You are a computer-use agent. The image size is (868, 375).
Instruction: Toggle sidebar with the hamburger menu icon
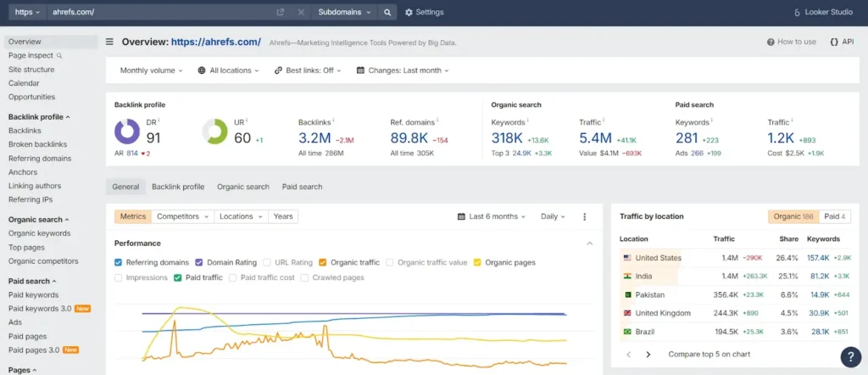[x=109, y=42]
